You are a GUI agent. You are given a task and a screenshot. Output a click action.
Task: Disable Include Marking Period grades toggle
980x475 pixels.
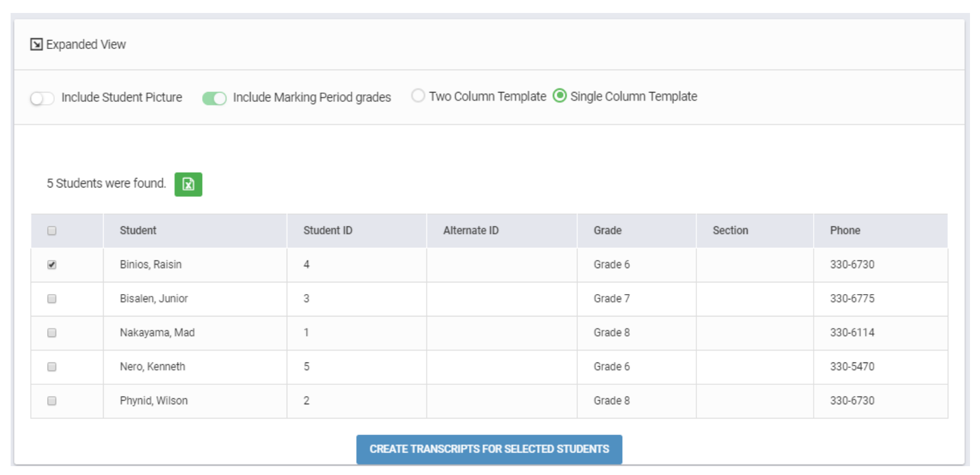pos(214,98)
